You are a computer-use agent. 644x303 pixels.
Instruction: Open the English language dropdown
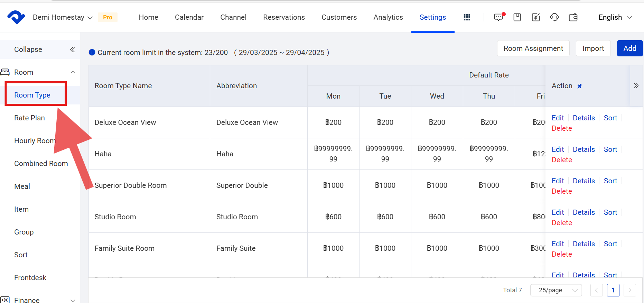tap(615, 17)
